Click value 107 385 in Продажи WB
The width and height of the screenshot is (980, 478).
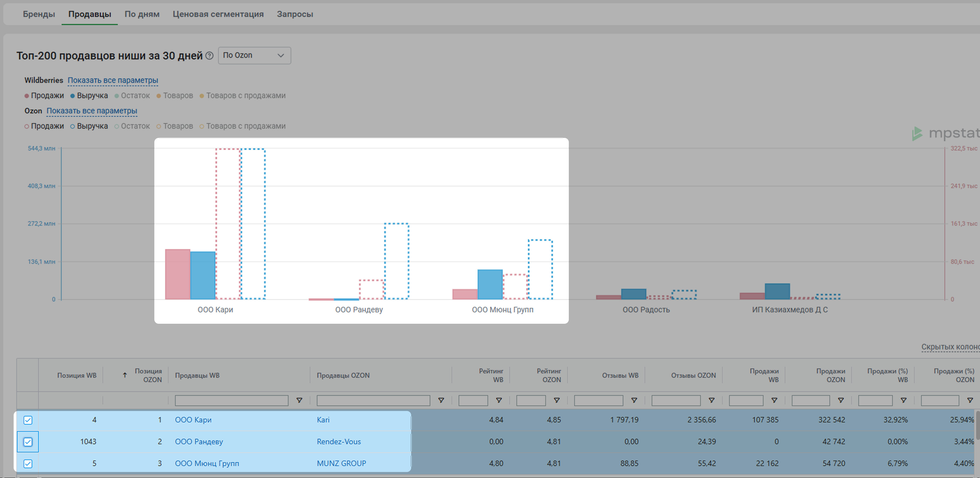pos(765,420)
